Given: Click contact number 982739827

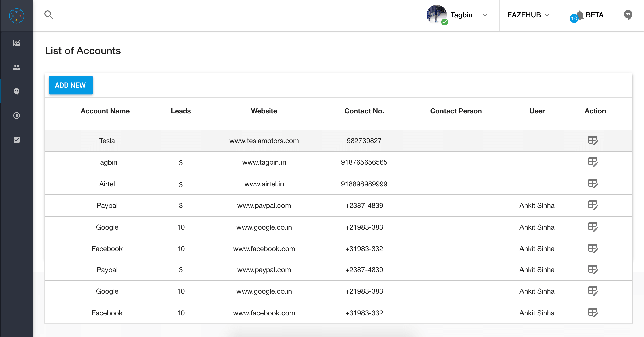Looking at the screenshot, I should coord(364,141).
